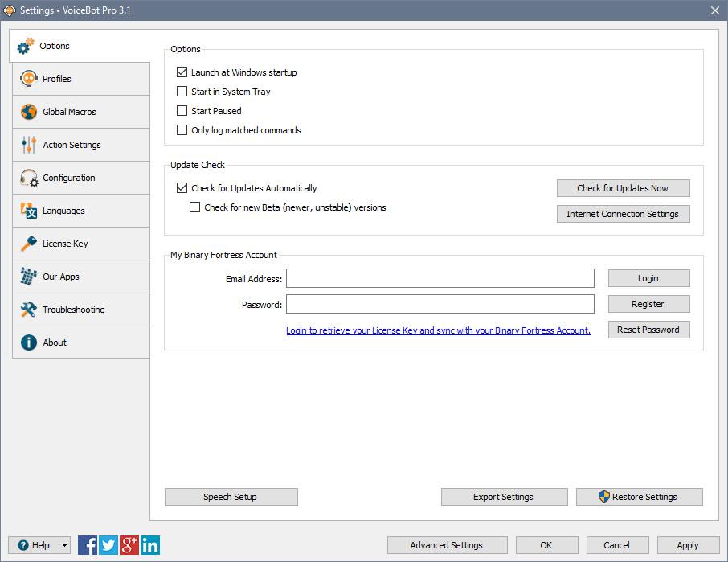Click the Troubleshooting tools icon
Viewport: 728px width, 562px height.
click(x=29, y=310)
